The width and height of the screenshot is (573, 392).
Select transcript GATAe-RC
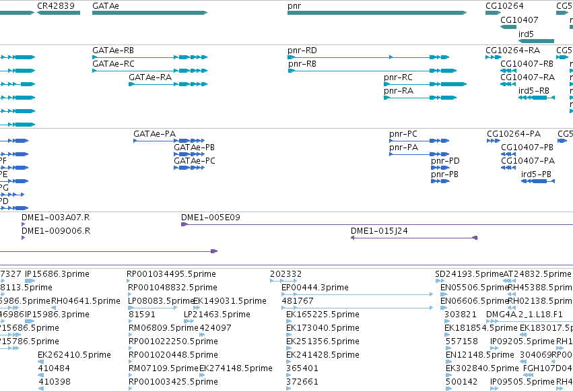click(113, 63)
